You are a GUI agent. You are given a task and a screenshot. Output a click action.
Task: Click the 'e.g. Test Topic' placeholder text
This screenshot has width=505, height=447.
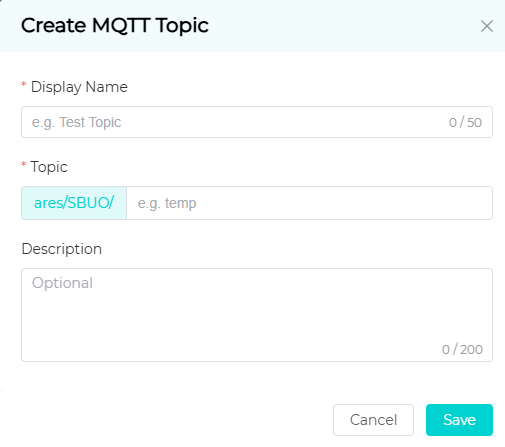click(76, 123)
